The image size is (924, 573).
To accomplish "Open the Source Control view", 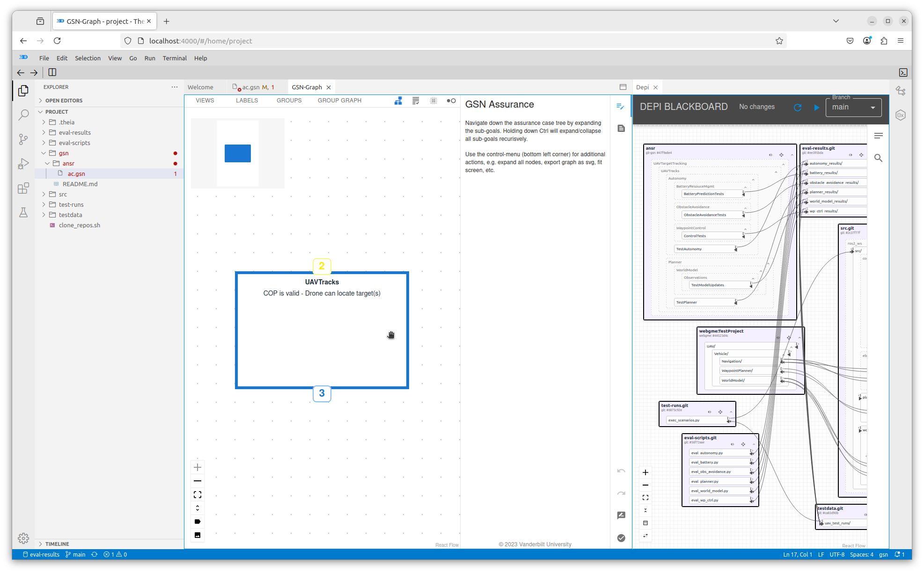I will 23,139.
